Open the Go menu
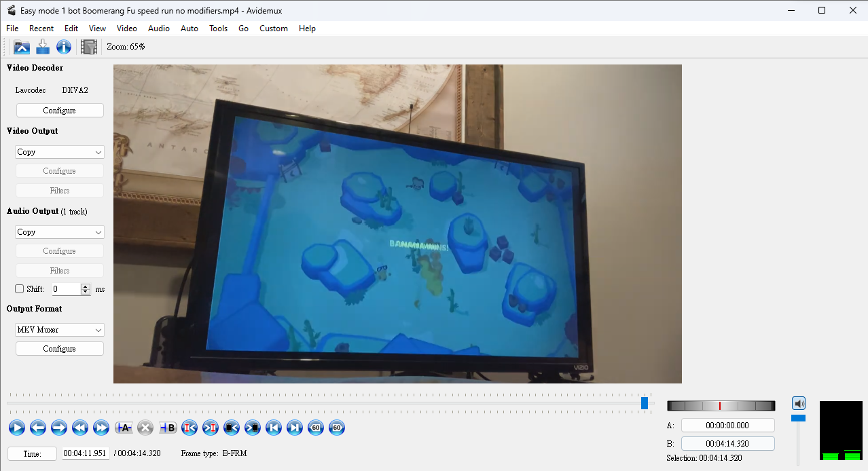 243,29
